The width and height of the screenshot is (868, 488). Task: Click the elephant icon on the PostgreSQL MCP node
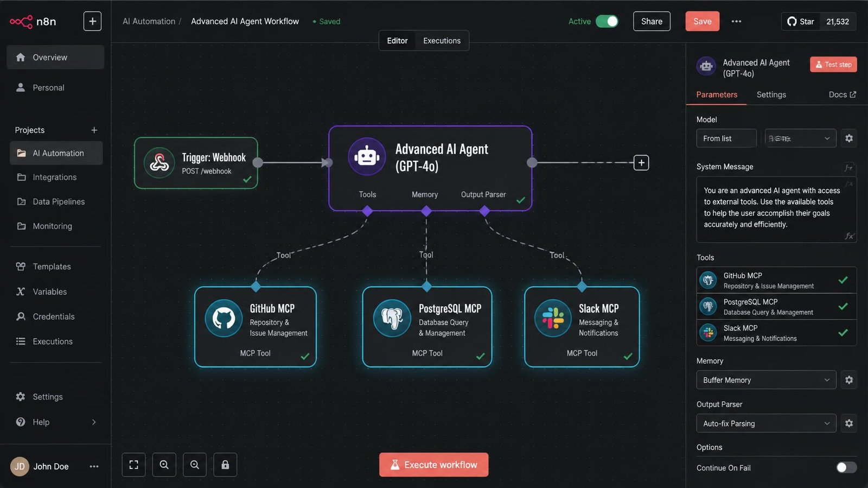coord(392,318)
